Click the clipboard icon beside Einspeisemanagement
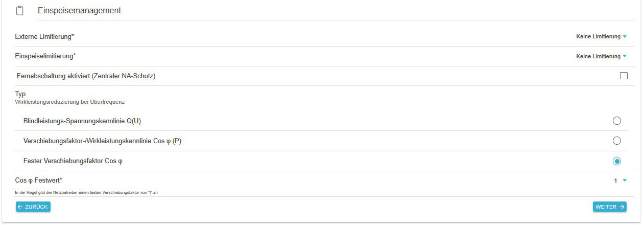This screenshot has width=644, height=225. pos(20,11)
